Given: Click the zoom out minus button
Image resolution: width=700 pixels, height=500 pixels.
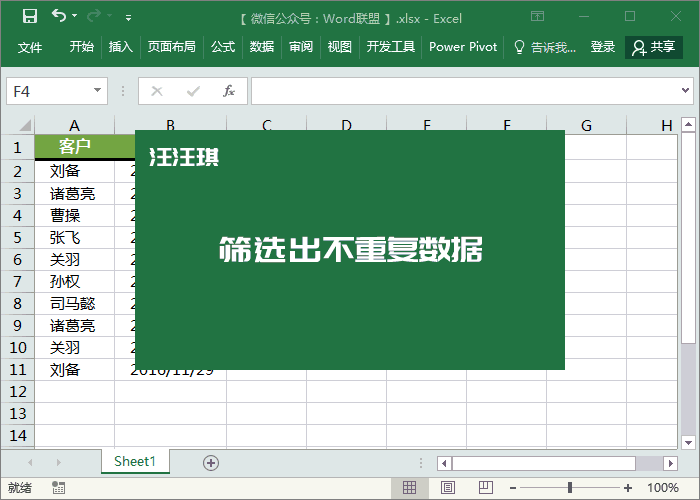Looking at the screenshot, I should coord(513,488).
